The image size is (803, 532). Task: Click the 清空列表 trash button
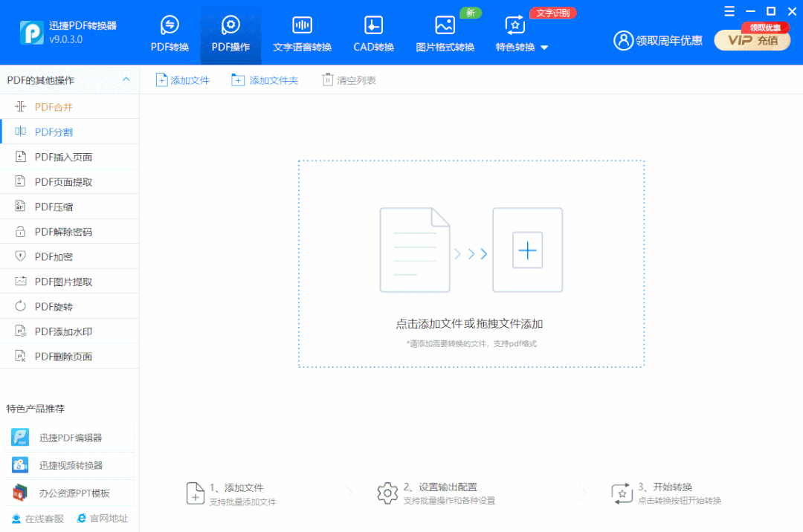349,80
